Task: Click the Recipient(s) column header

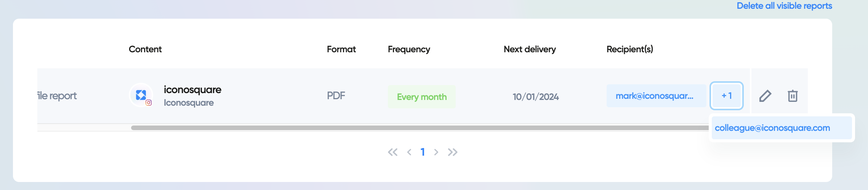Action: click(x=630, y=49)
